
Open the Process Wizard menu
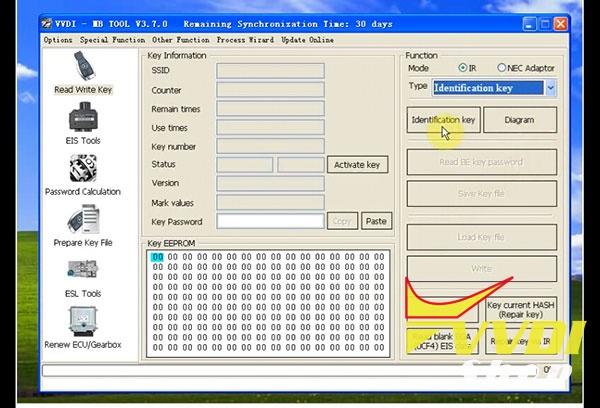pos(243,40)
